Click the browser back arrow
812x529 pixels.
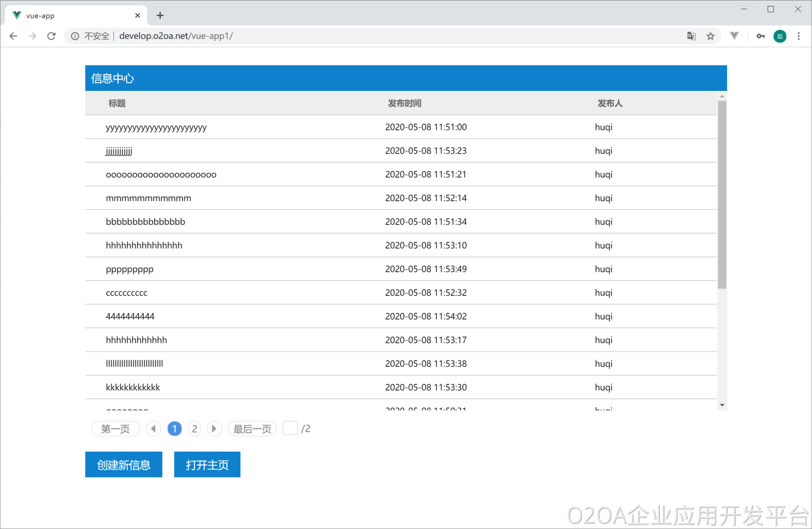tap(14, 36)
